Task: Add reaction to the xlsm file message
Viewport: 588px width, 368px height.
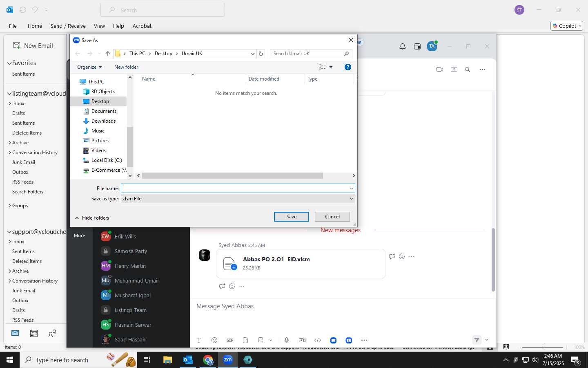Action: 232,286
